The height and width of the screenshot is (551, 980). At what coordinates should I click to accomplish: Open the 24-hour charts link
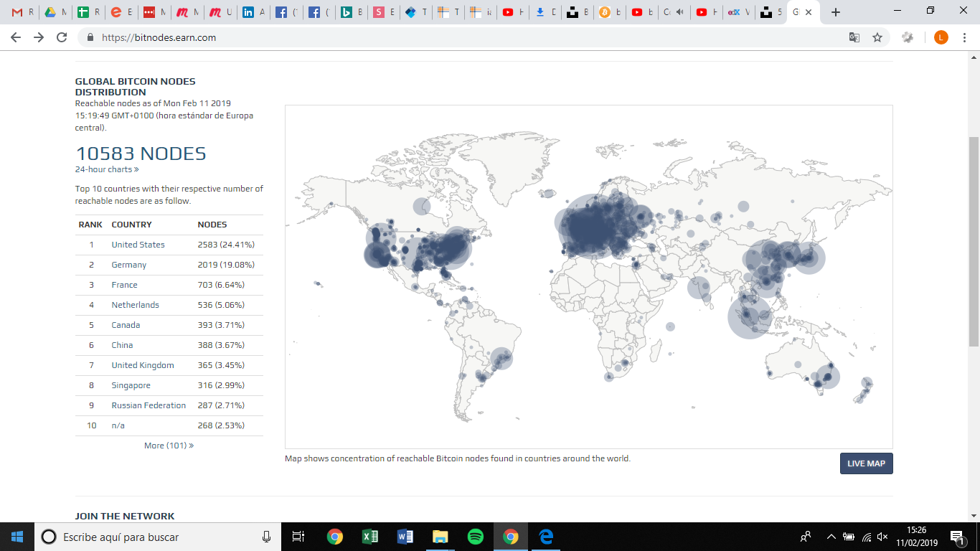point(107,169)
